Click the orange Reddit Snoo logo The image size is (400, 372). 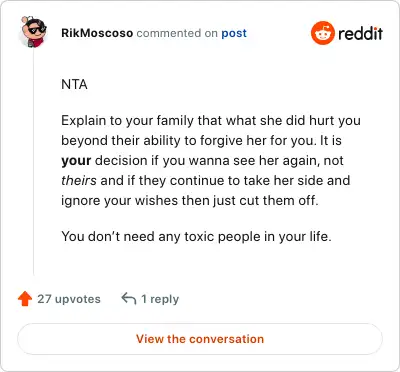pos(322,33)
